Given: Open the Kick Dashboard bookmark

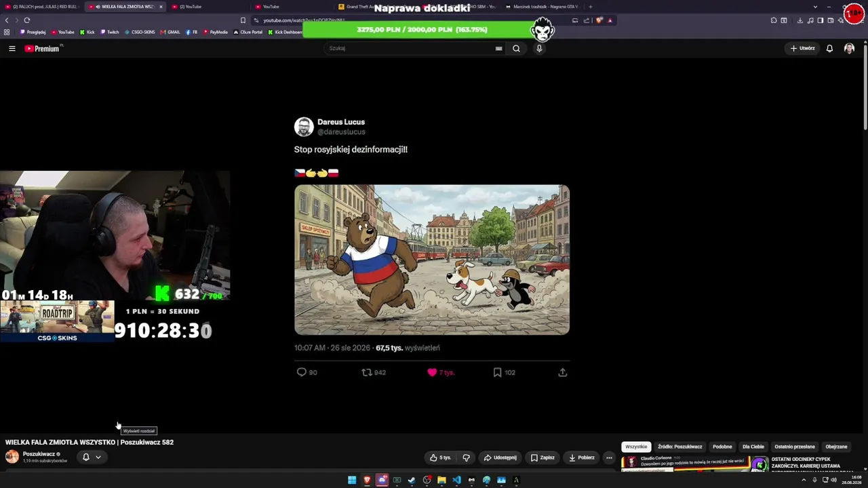Looking at the screenshot, I should [285, 32].
